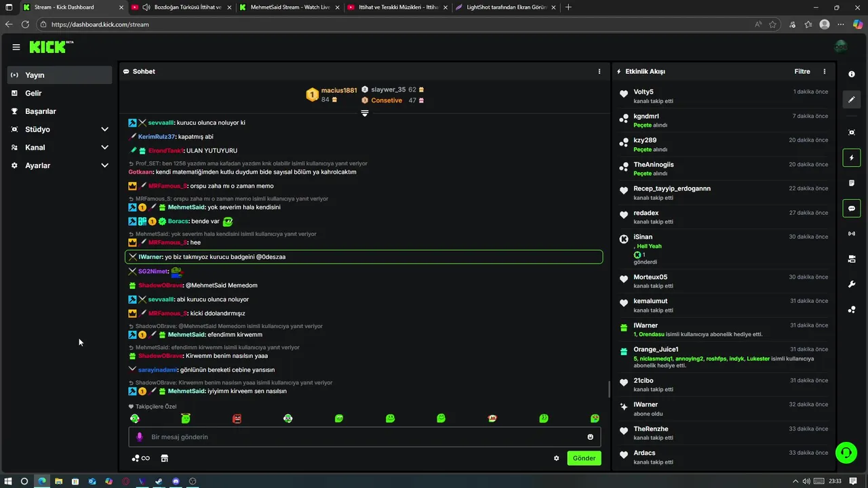Click the IWarner highlighted chat message
This screenshot has width=868, height=488.
coord(363,257)
